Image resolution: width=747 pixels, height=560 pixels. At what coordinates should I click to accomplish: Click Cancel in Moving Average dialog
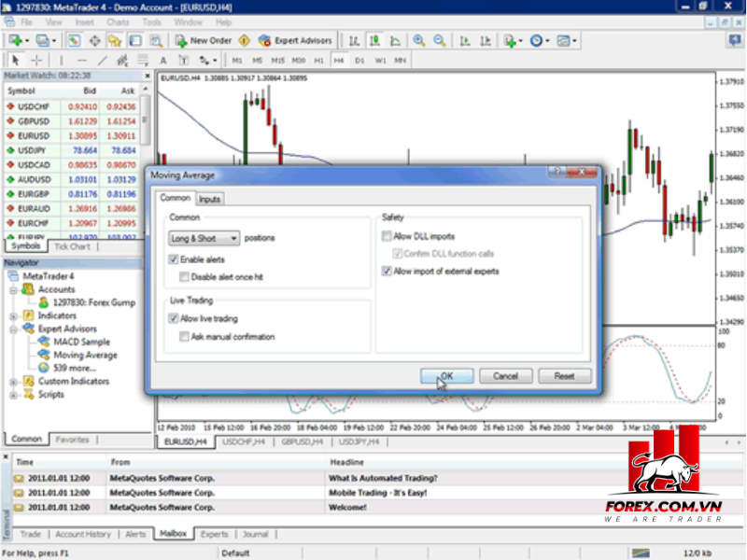tap(505, 376)
